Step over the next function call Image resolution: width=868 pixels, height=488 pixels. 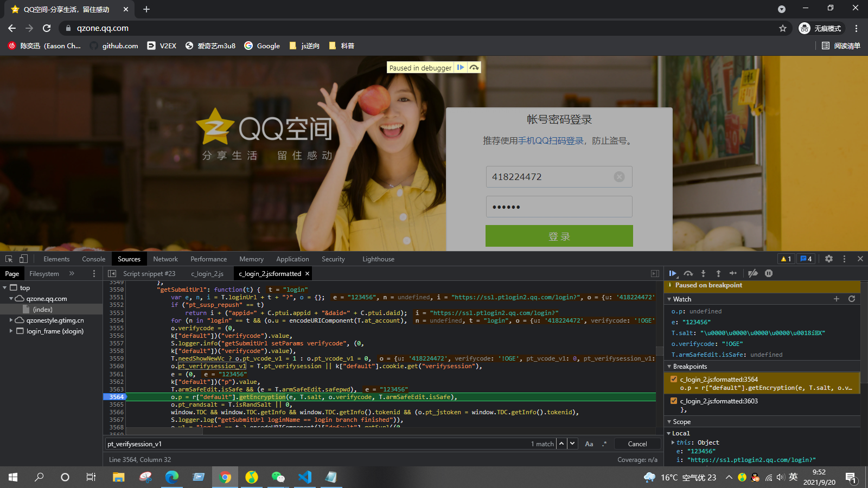point(688,273)
